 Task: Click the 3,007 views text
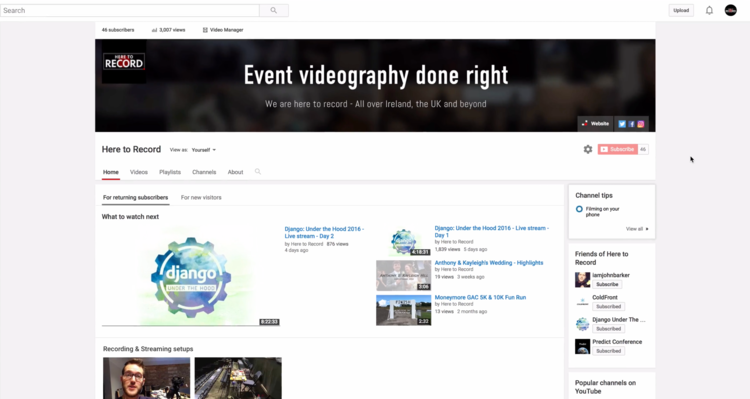[x=172, y=30]
